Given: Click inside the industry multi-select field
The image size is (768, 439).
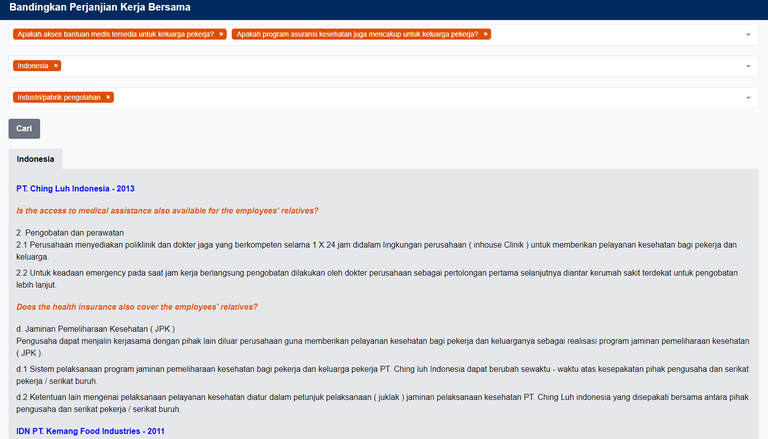Looking at the screenshot, I should [384, 98].
